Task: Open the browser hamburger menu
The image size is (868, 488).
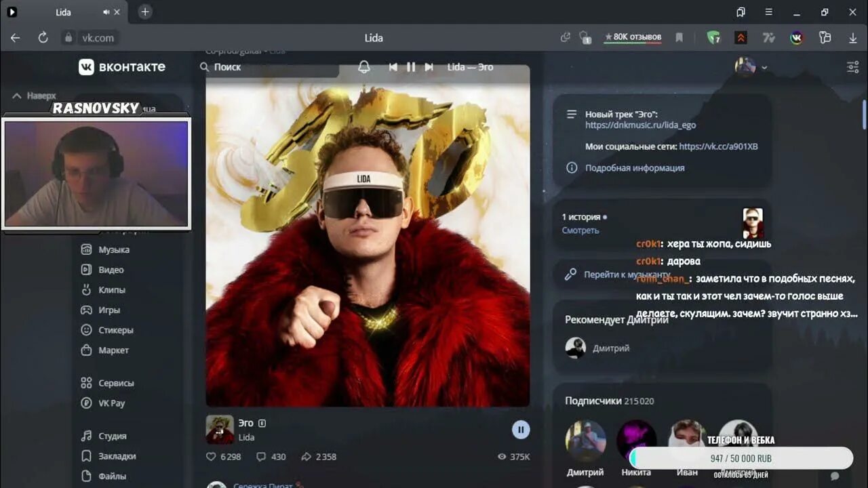Action: [768, 12]
